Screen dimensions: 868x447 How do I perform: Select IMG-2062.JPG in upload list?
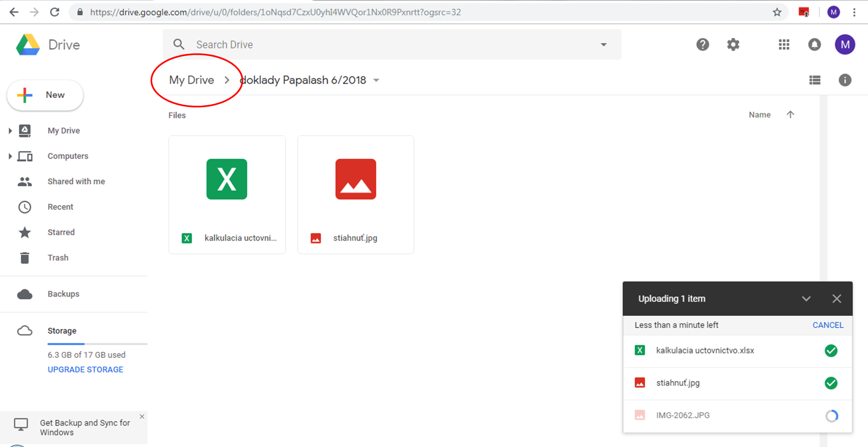(737, 416)
